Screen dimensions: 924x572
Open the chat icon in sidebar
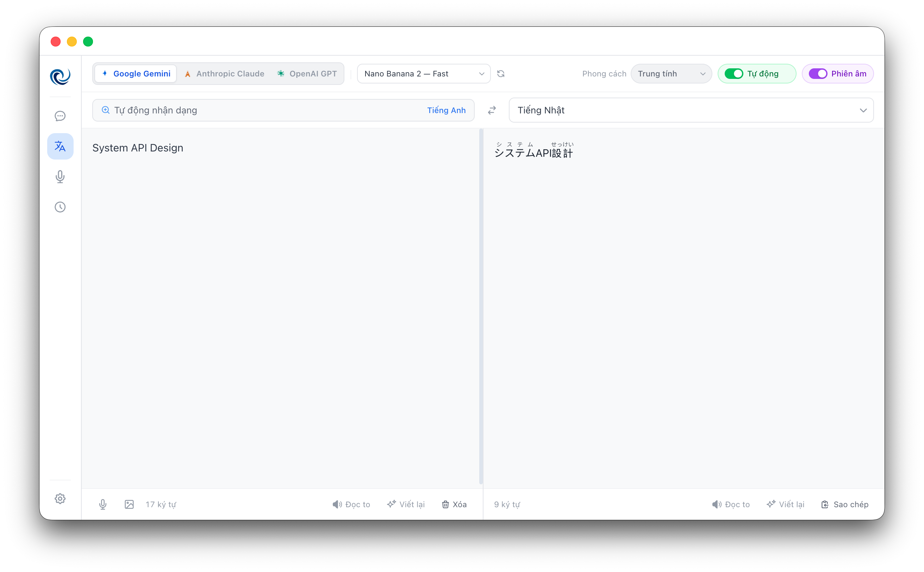pos(60,116)
